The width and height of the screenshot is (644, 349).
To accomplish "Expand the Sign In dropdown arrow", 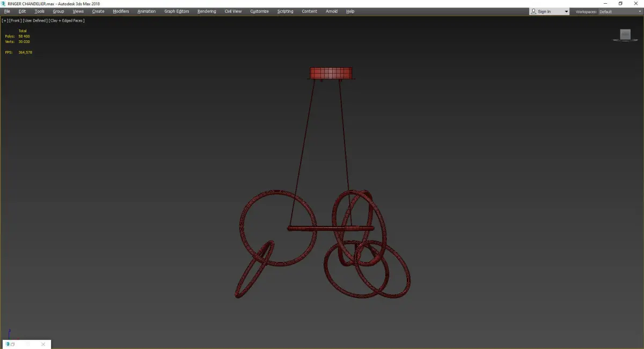I will [x=566, y=11].
